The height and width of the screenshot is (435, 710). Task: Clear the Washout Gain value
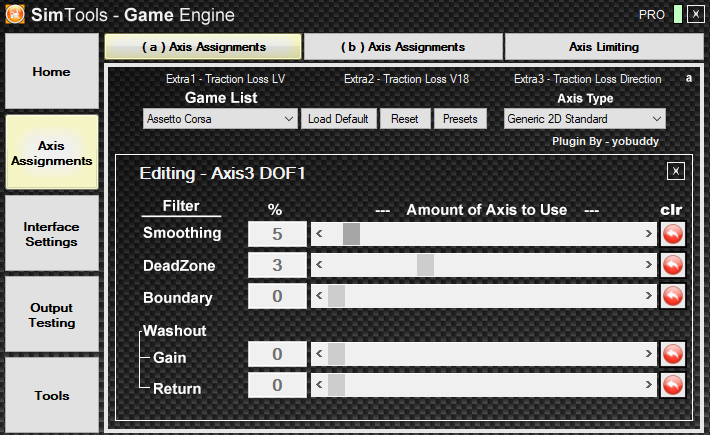coord(672,354)
